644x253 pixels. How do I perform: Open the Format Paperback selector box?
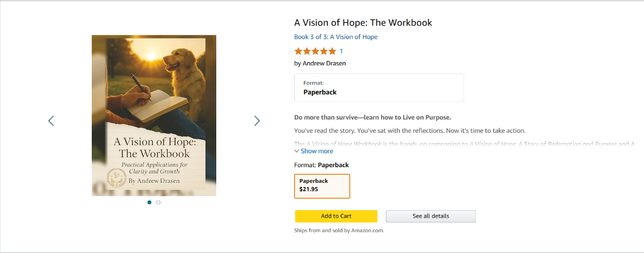tap(378, 87)
